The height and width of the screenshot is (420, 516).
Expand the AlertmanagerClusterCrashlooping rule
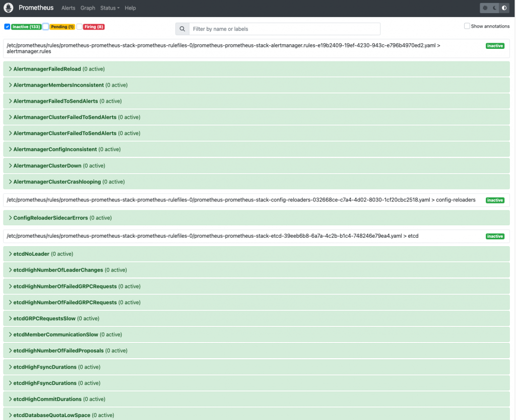tap(256, 182)
